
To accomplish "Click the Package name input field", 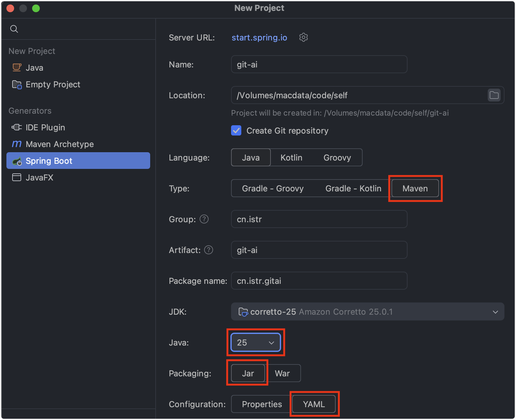I will point(319,281).
